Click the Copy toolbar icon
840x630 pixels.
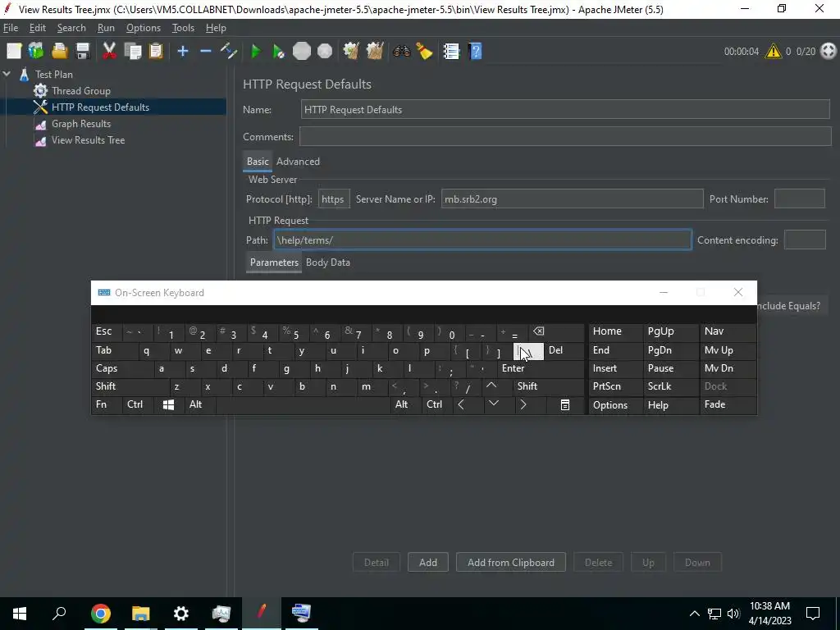(x=132, y=52)
